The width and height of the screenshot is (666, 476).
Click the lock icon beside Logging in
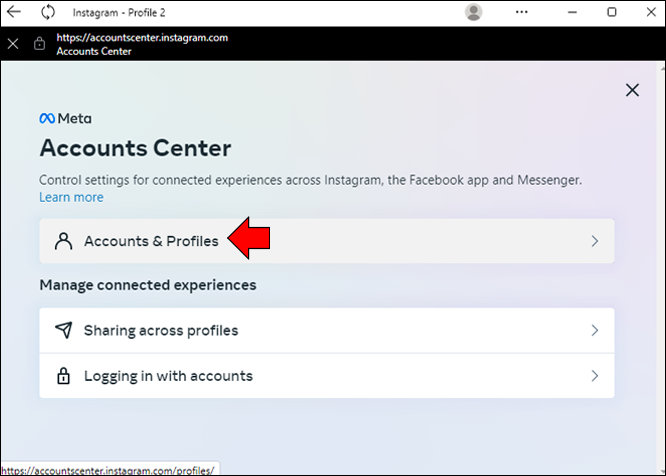[x=63, y=376]
